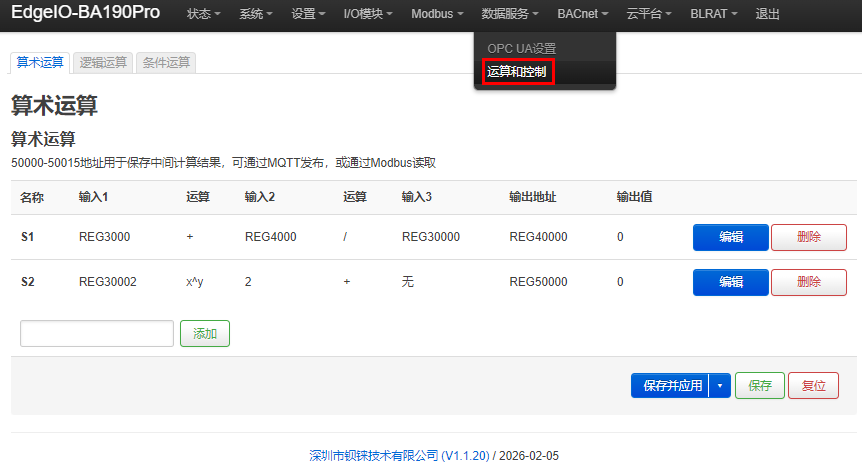The width and height of the screenshot is (862, 469).
Task: Edit the S2 row
Action: pyautogui.click(x=731, y=282)
